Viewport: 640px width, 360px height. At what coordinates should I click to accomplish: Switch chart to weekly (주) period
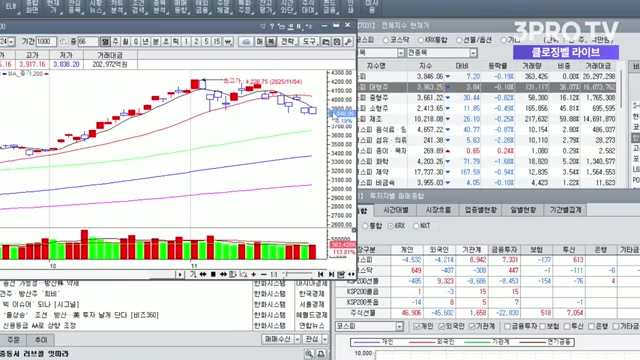(116, 42)
